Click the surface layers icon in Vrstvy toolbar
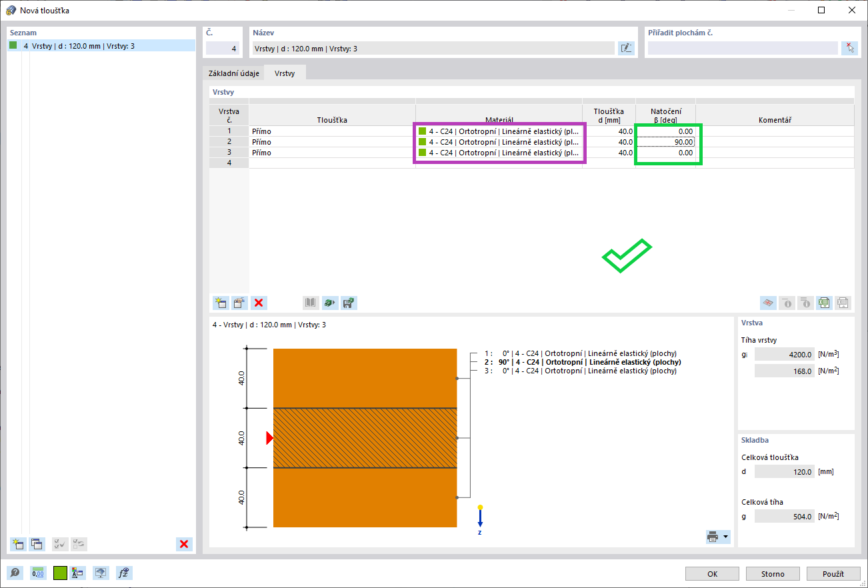The height and width of the screenshot is (588, 868). pos(769,303)
